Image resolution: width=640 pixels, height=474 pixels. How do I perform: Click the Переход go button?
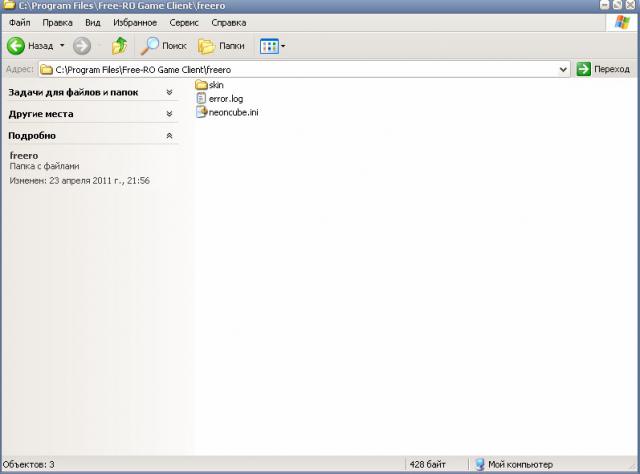coord(603,69)
